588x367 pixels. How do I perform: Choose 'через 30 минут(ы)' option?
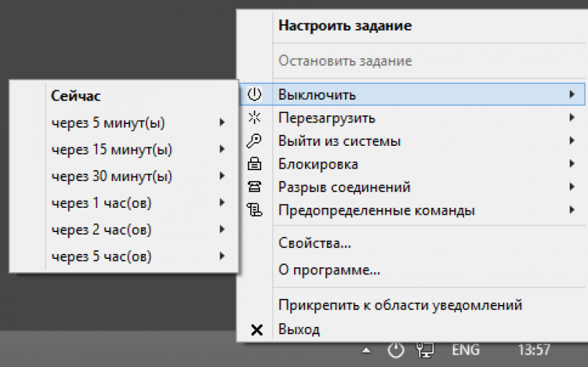[112, 176]
